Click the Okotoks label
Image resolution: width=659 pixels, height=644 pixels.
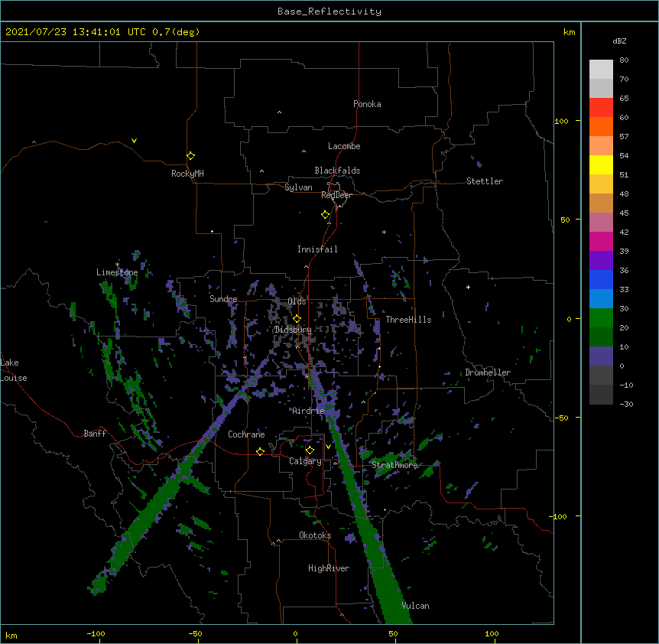(315, 535)
